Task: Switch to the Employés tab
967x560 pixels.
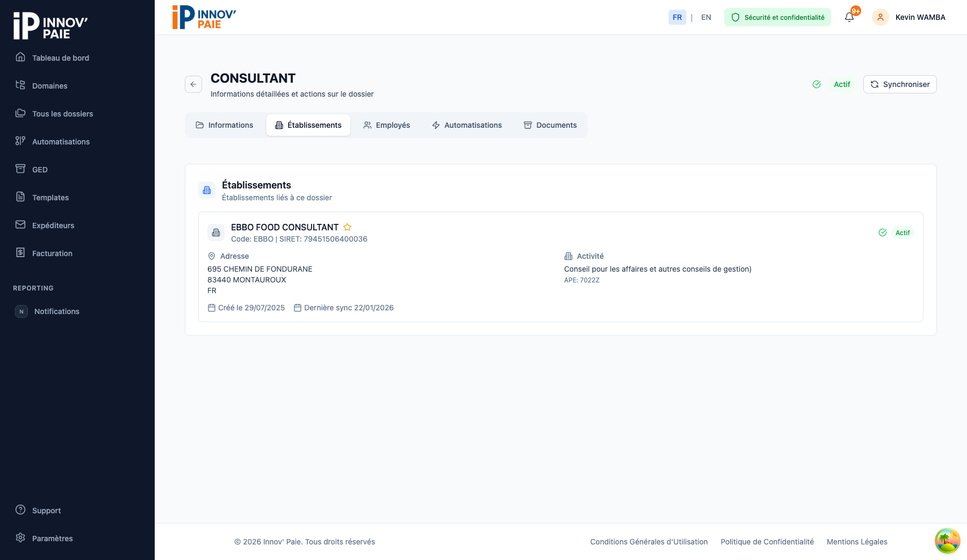Action: pyautogui.click(x=386, y=125)
